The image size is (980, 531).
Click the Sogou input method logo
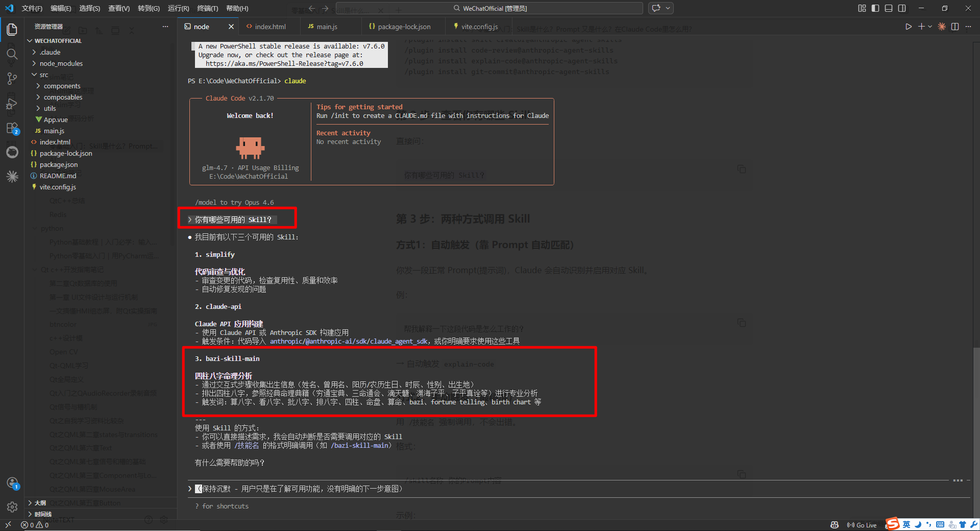click(893, 524)
